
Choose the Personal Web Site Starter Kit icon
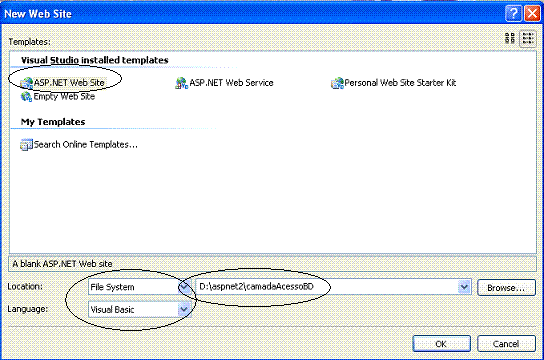[337, 83]
